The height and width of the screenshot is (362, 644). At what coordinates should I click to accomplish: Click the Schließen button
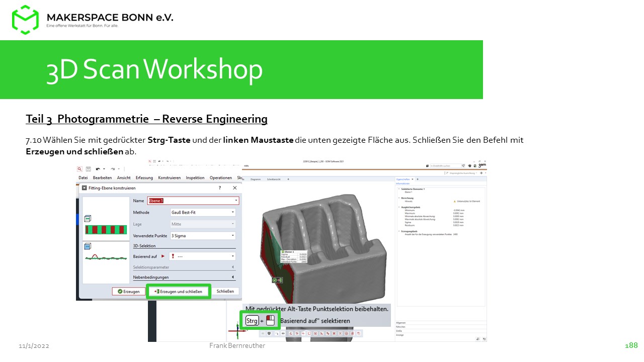pos(225,291)
